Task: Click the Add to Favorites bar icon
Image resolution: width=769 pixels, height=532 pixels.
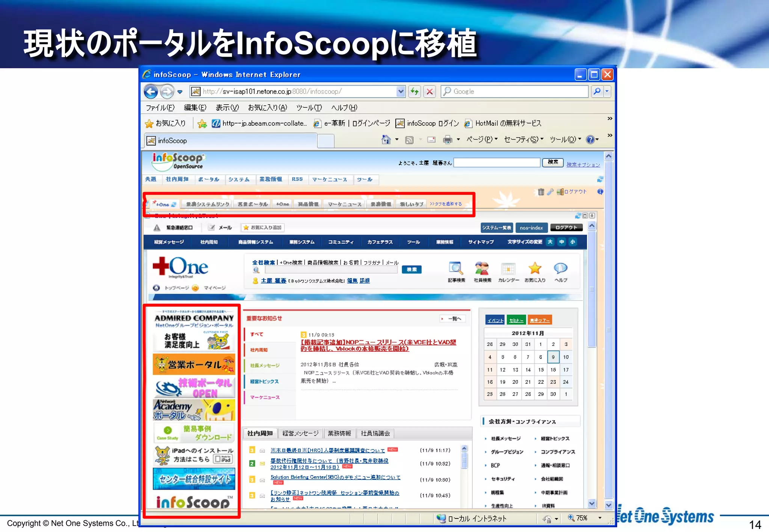Action: 202,123
